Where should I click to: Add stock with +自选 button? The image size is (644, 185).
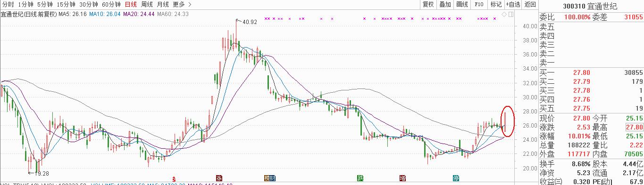pyautogui.click(x=513, y=4)
